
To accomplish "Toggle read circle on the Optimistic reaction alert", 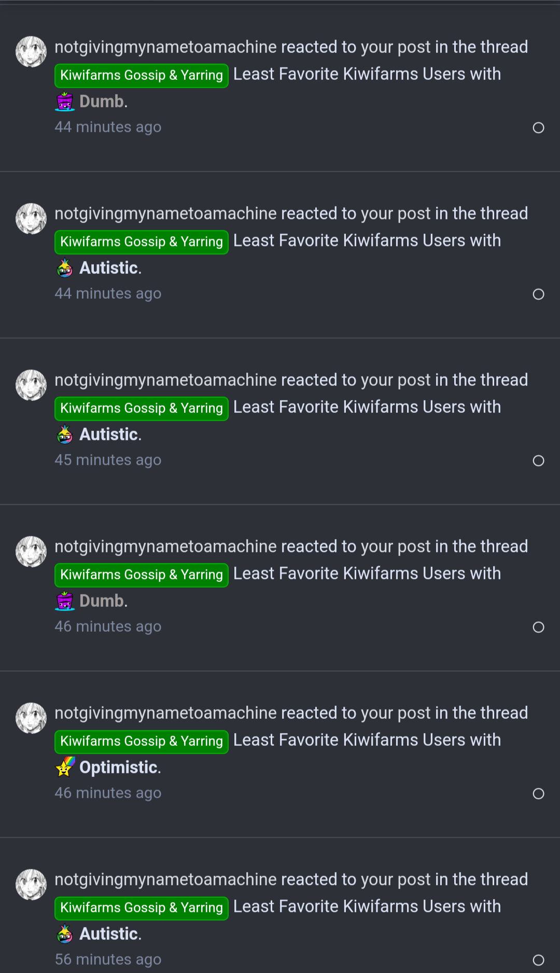I will tap(538, 794).
